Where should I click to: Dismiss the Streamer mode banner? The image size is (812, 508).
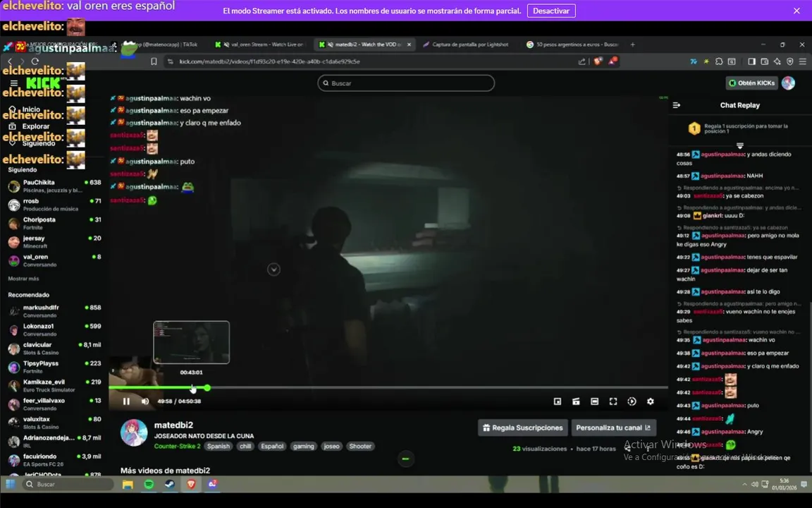796,11
